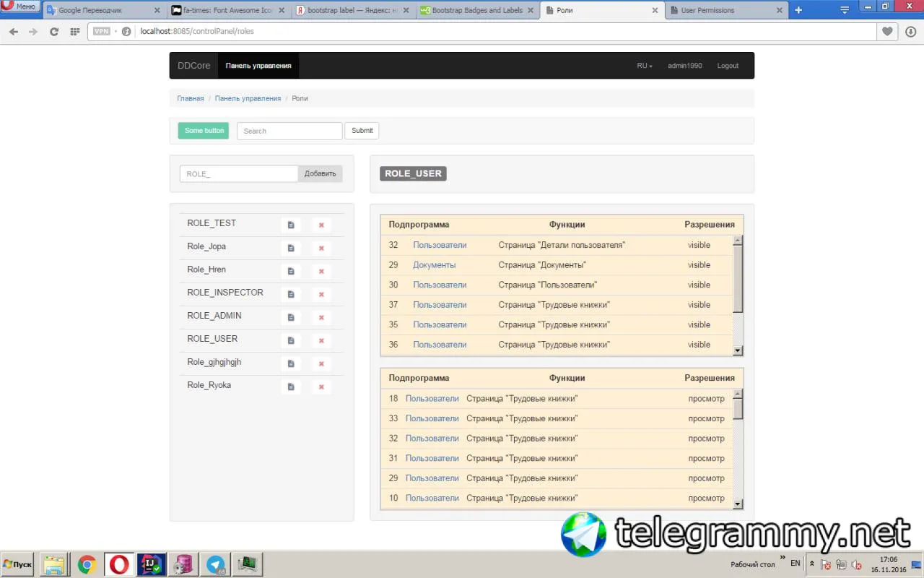Viewport: 924px width, 578px height.
Task: Open the document icon for Role_Hren
Action: point(291,271)
